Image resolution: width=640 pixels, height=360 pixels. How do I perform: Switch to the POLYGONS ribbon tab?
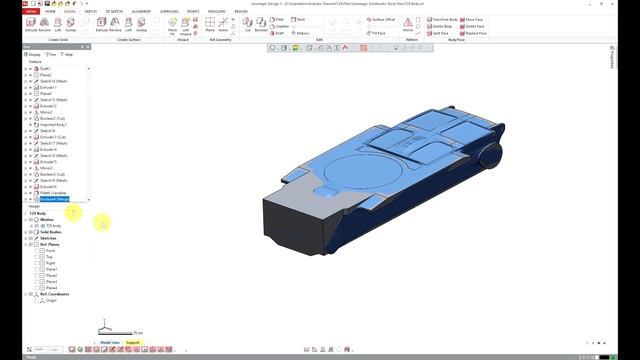(216, 11)
